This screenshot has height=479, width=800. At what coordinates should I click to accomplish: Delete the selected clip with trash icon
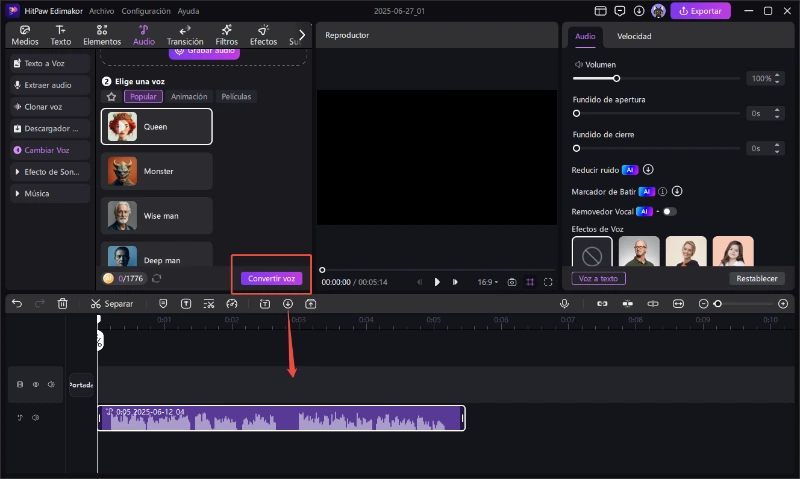click(62, 303)
